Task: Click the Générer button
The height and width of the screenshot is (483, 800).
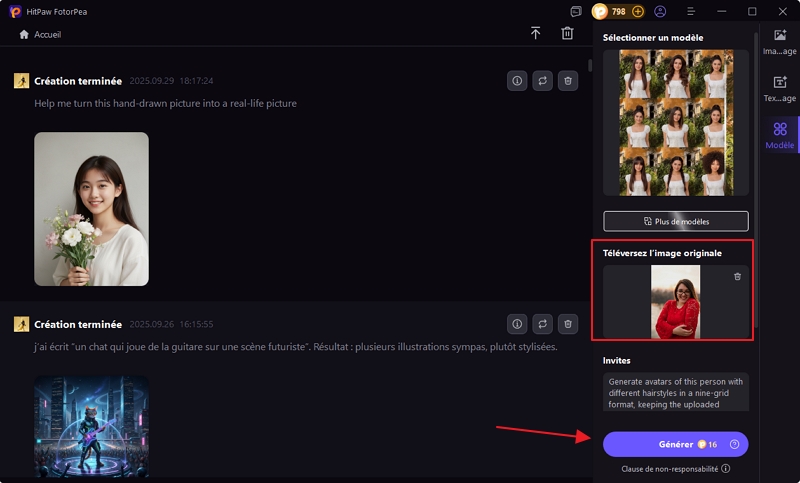Action: (x=675, y=444)
